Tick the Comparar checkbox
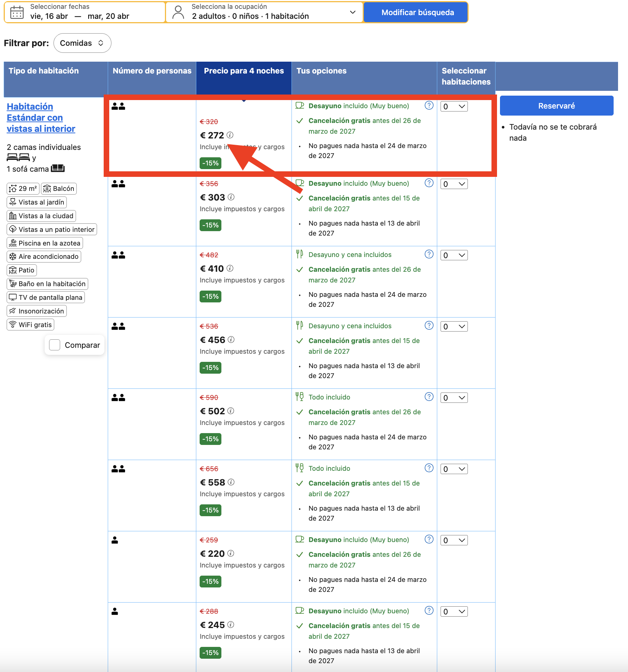Viewport: 628px width, 672px height. click(55, 345)
